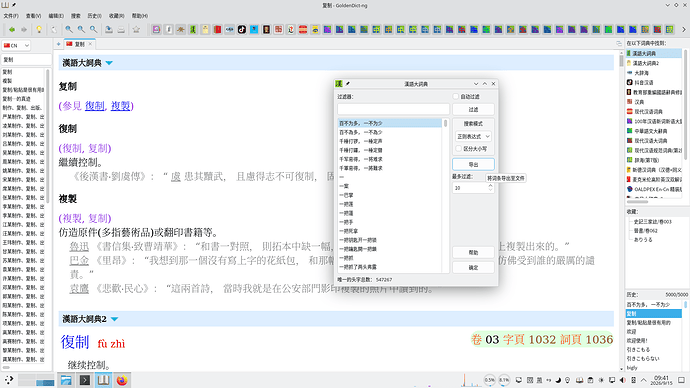Click the system tray up-arrow expander
Screen dimensions: 690x388
pyautogui.click(x=644, y=380)
